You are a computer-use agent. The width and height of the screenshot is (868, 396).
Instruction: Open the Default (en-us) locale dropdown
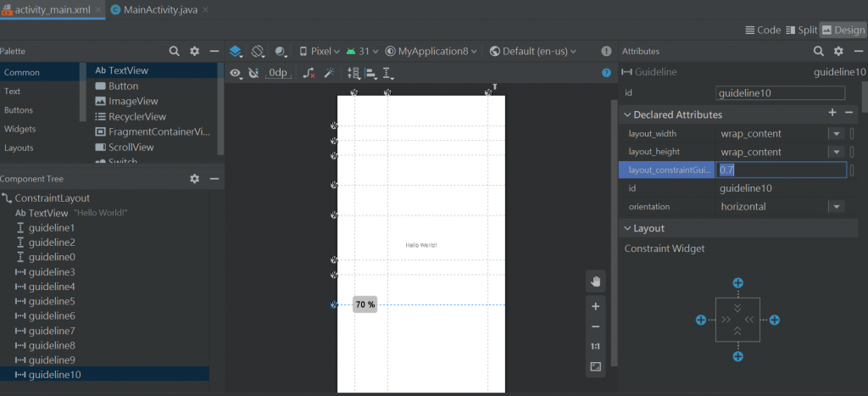(533, 52)
